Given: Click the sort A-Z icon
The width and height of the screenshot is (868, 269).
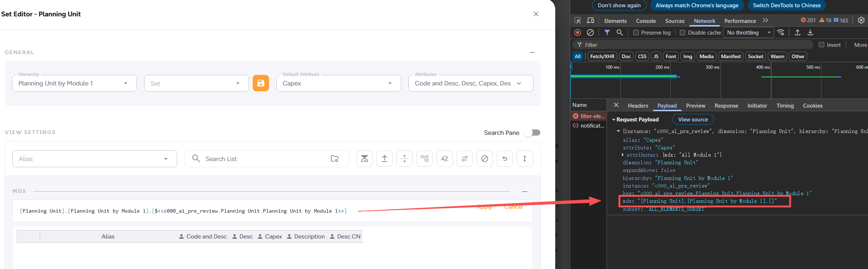Looking at the screenshot, I should pyautogui.click(x=445, y=159).
